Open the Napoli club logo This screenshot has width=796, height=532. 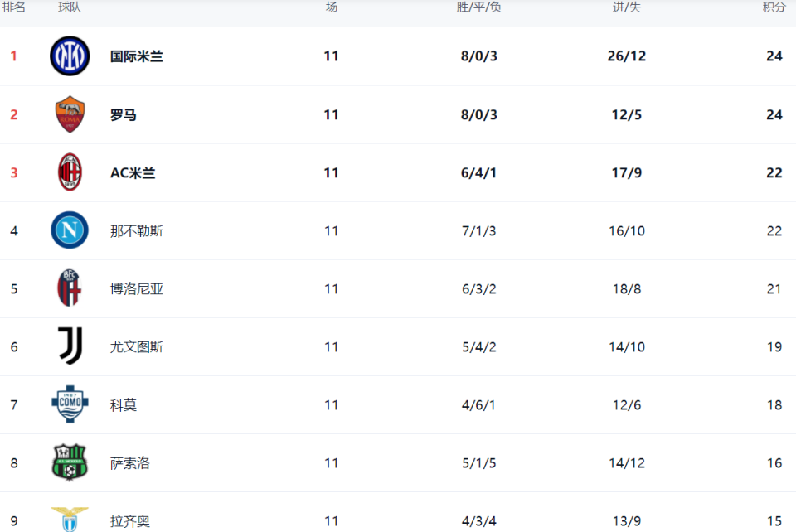pos(70,230)
